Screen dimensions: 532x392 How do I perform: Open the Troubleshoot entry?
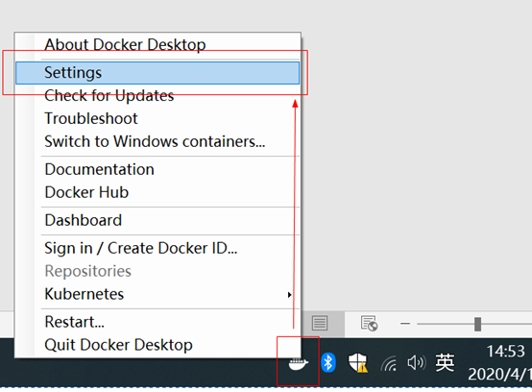[157, 118]
